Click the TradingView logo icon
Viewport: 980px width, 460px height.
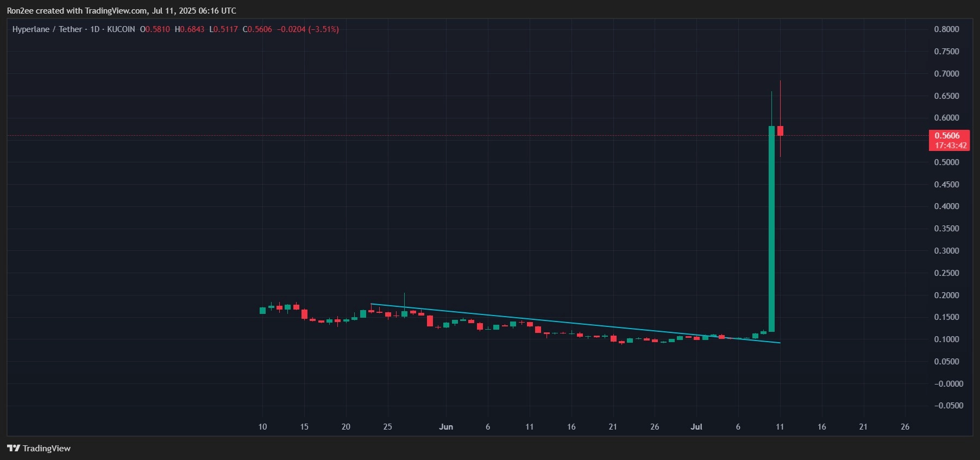click(x=13, y=448)
